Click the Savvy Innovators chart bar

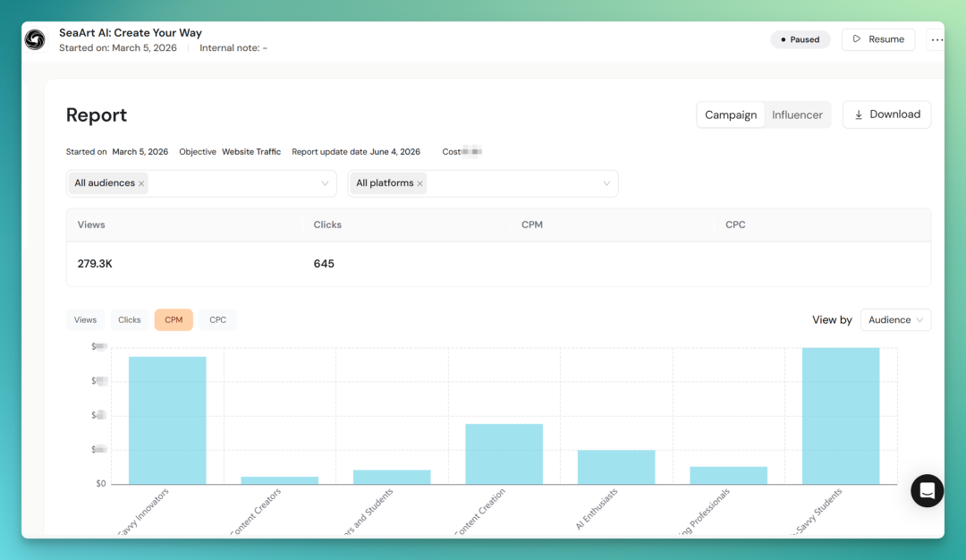click(167, 420)
